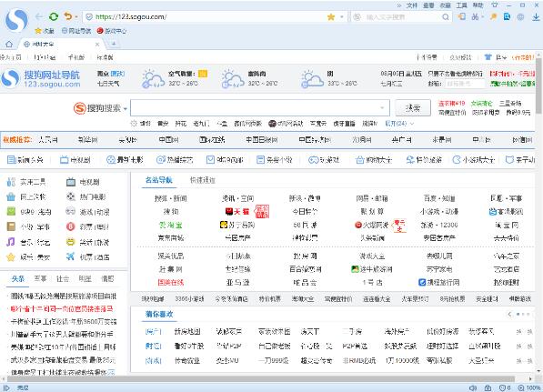Open the screenshot tool dropdown arrow
This screenshot has width=543, height=392.
[x=482, y=16]
